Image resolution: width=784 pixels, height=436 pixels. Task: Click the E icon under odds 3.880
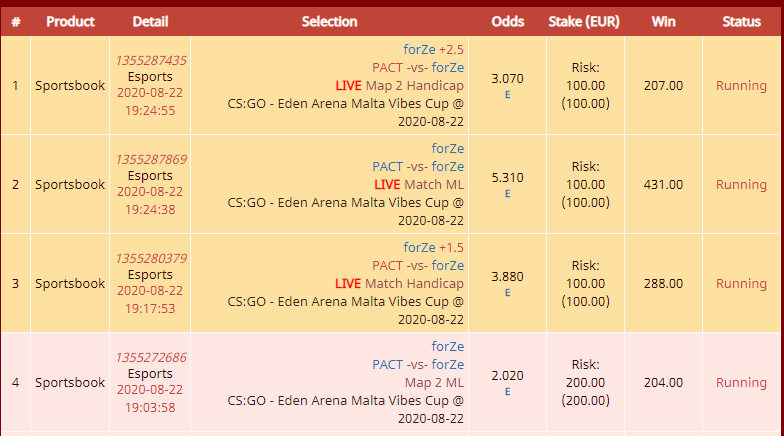pos(508,293)
